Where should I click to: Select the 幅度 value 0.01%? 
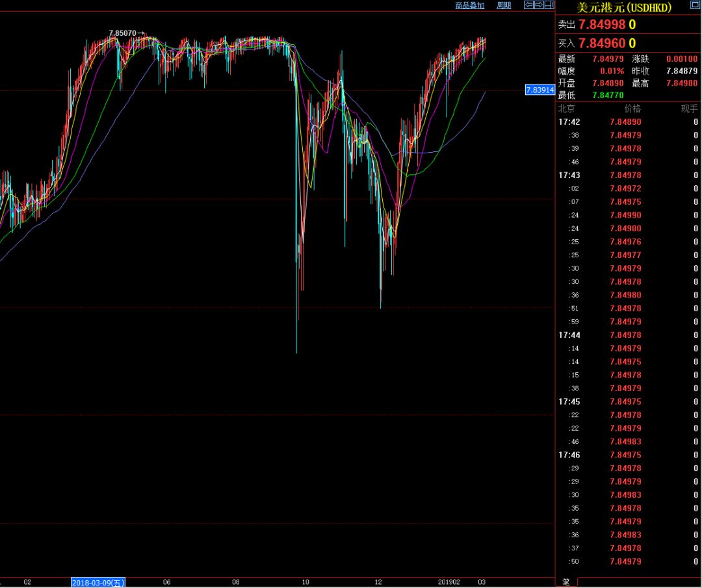(612, 71)
